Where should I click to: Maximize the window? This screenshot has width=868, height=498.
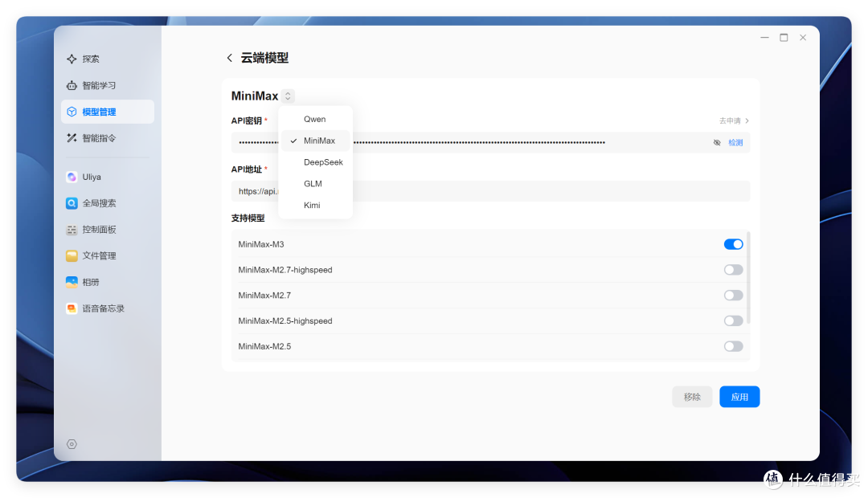784,38
